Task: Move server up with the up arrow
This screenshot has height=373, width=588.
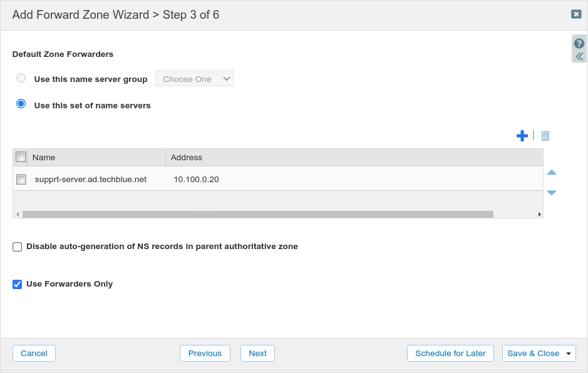Action: click(551, 173)
